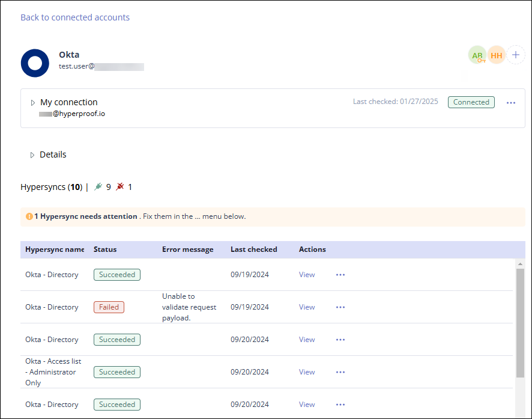Click the Hypersync name column header
Viewport: 532px width, 419px height.
pos(55,249)
